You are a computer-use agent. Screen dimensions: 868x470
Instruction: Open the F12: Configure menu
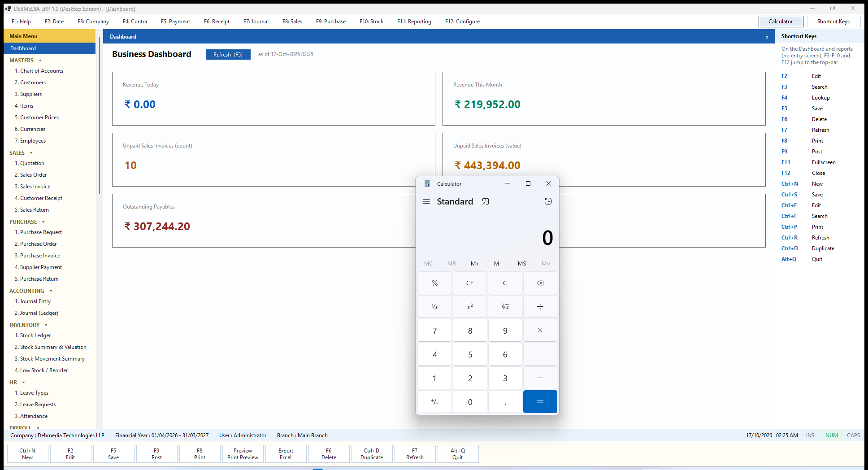point(463,22)
